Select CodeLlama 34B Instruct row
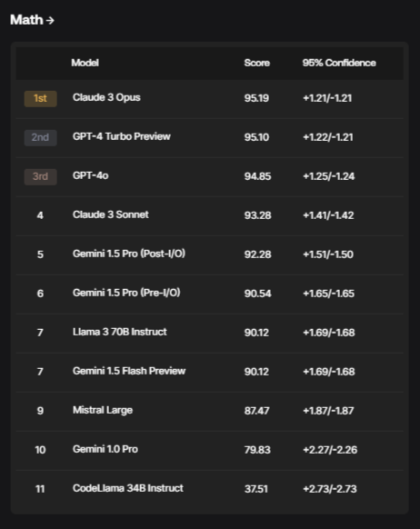 click(x=209, y=489)
